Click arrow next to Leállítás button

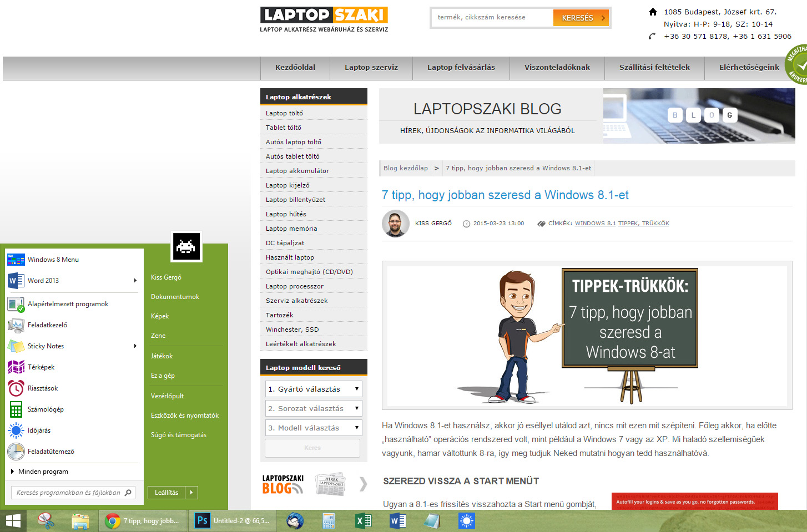191,493
